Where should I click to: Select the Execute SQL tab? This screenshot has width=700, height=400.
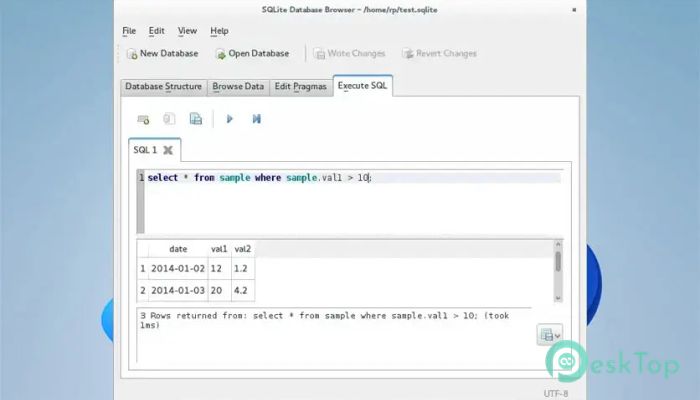[x=362, y=86]
